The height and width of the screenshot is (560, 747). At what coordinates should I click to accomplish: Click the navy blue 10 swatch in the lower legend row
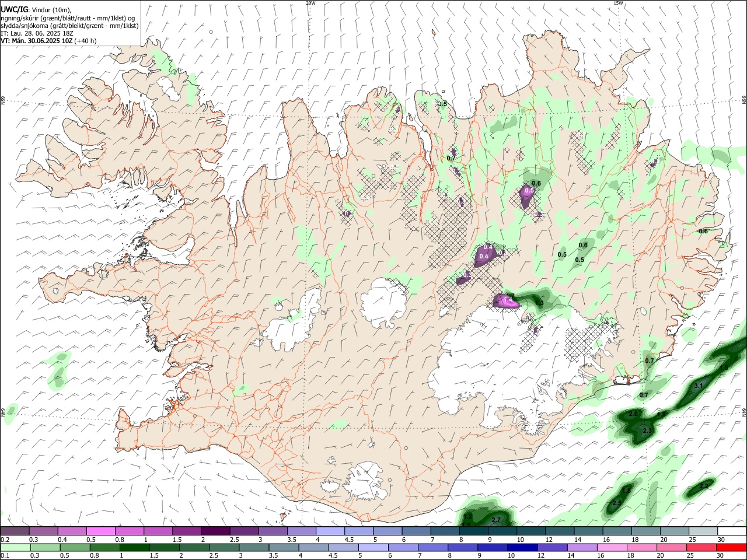522,547
